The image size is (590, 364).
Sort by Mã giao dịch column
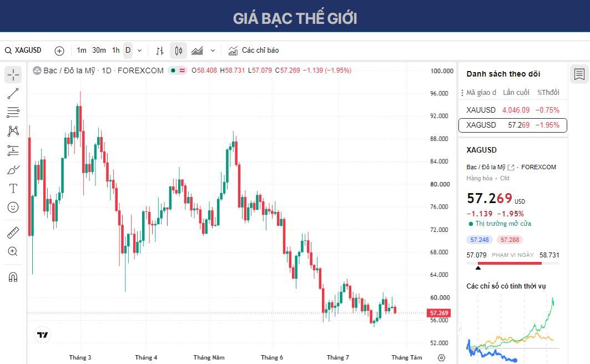coord(481,93)
